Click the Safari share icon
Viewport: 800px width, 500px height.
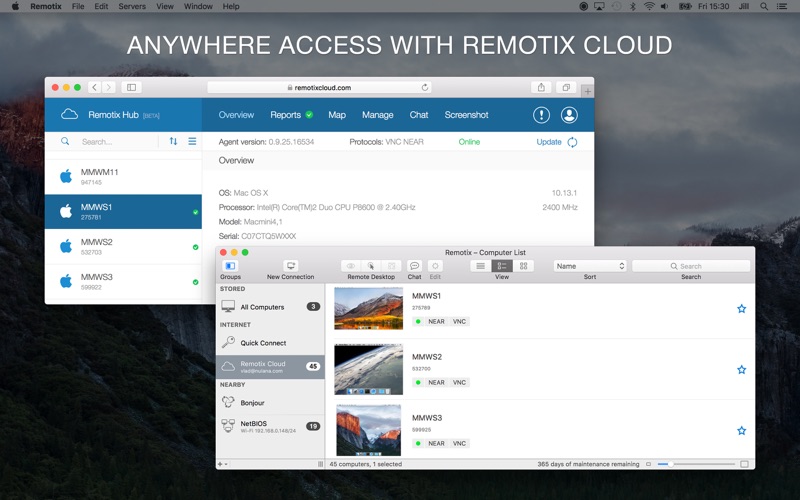click(x=541, y=87)
